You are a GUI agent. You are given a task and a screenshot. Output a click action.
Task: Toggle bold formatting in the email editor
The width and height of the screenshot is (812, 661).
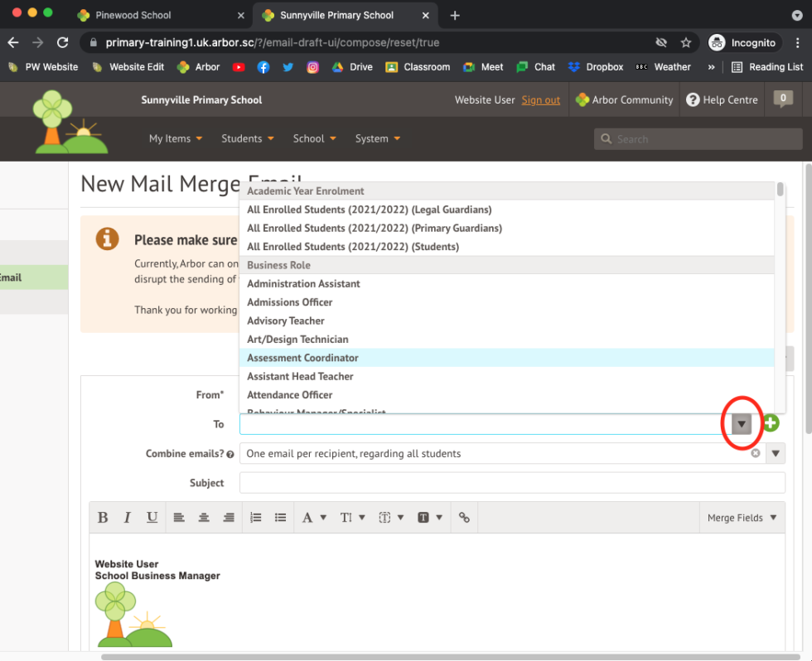click(103, 518)
